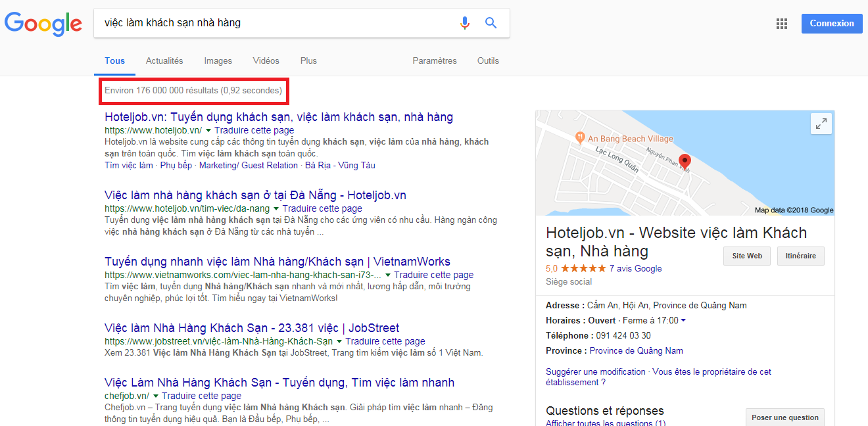Viewport: 868px width, 426px height.
Task: Click the red map pin marker
Action: coord(685,162)
